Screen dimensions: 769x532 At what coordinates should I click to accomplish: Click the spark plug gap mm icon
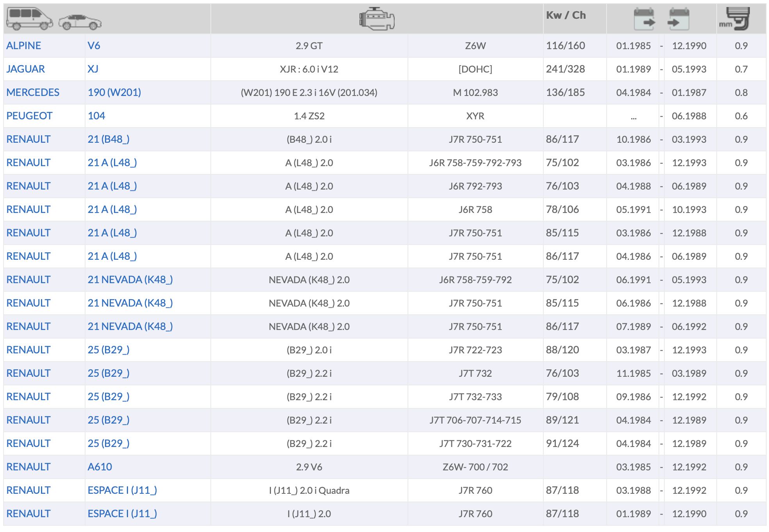click(736, 19)
